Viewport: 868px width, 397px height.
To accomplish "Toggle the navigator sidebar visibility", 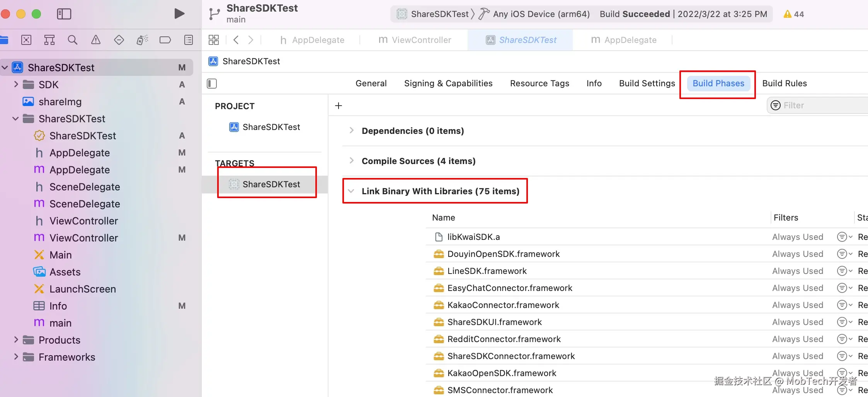I will [x=64, y=14].
